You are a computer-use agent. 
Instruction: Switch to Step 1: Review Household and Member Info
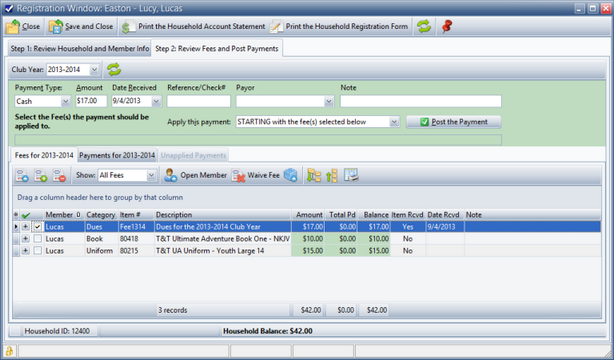(x=79, y=49)
